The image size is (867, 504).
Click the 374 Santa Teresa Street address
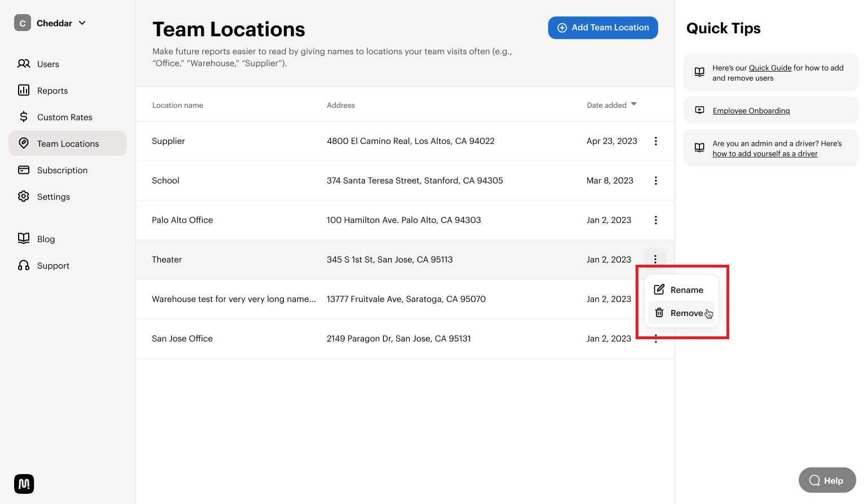coord(415,181)
